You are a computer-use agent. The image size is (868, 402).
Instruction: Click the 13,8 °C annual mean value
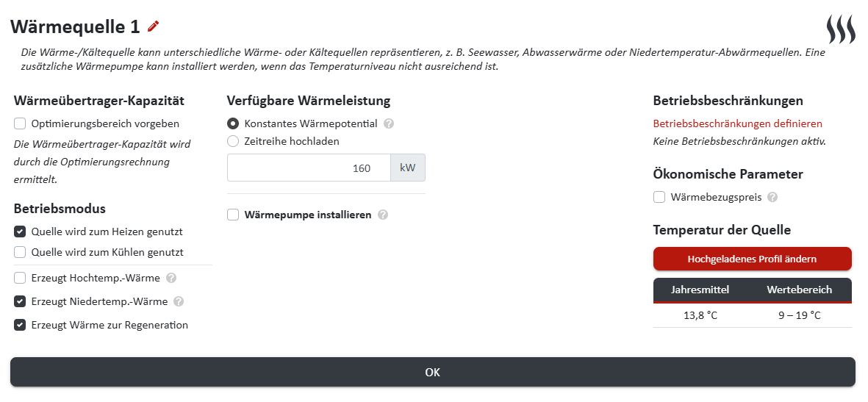[x=700, y=315]
